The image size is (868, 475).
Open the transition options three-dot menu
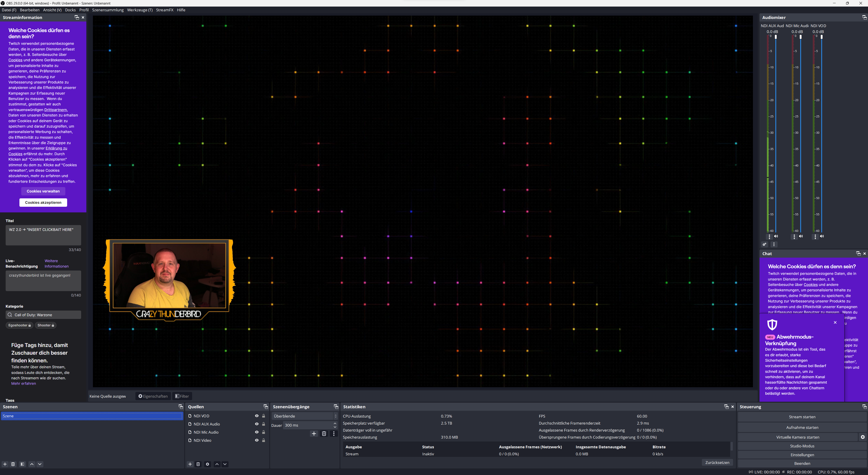(334, 434)
